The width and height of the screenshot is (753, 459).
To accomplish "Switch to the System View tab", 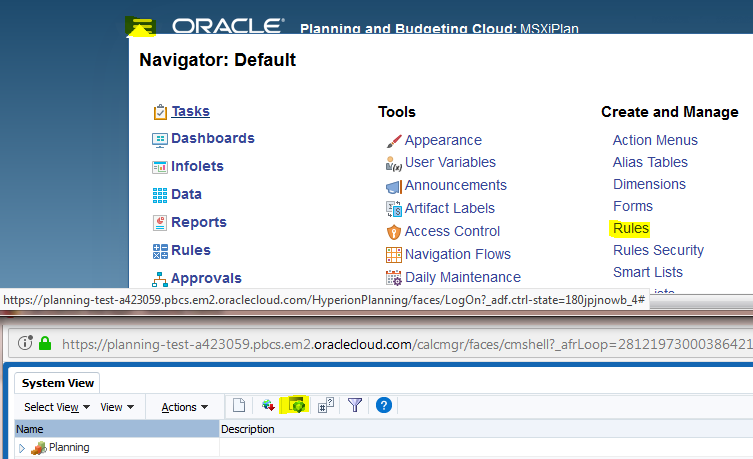I will (57, 383).
